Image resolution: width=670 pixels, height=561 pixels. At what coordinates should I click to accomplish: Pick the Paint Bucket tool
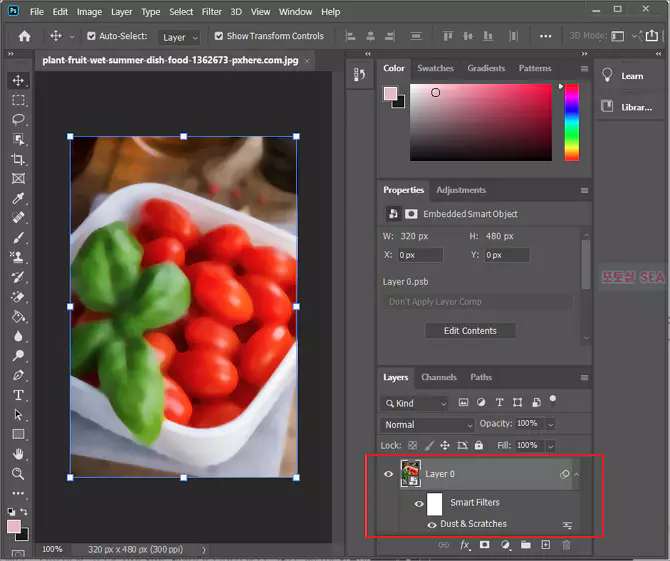[x=18, y=317]
